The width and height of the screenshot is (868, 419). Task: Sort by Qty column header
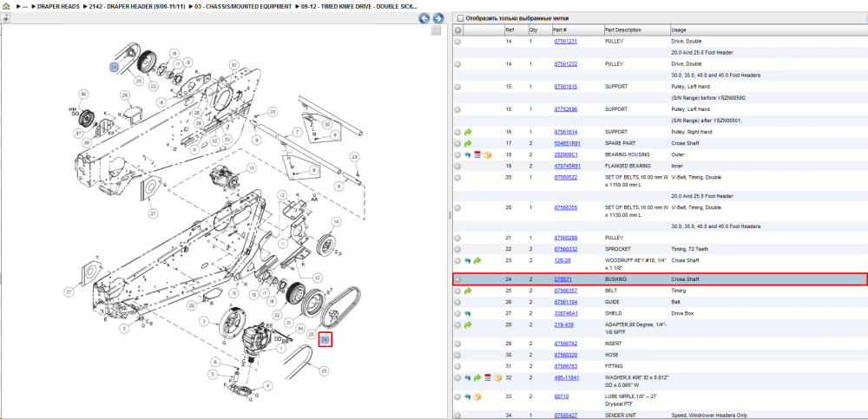[533, 29]
